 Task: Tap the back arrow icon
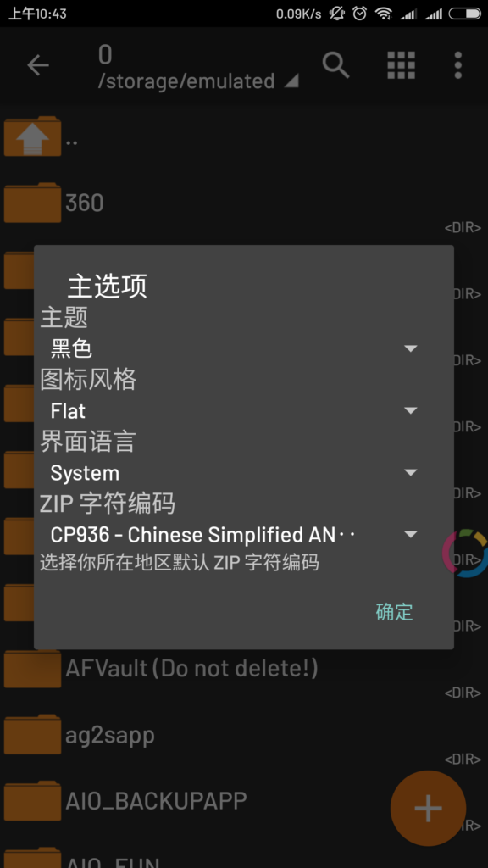pos(38,66)
